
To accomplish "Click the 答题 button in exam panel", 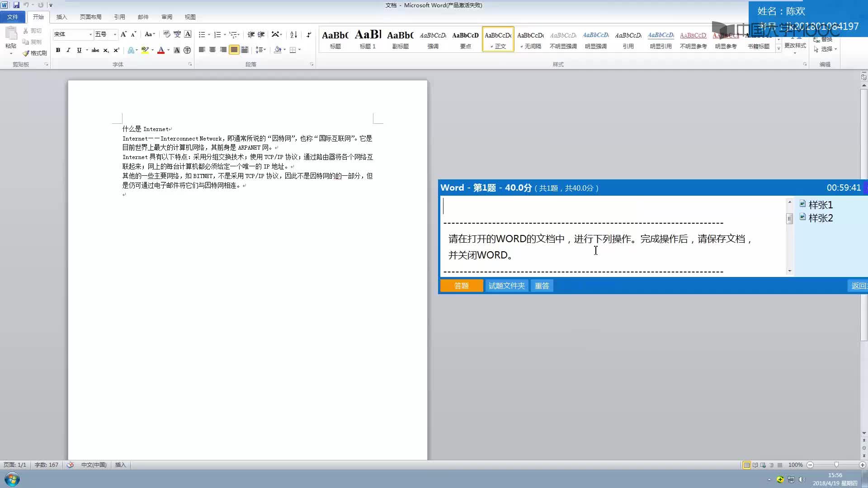I will click(462, 286).
